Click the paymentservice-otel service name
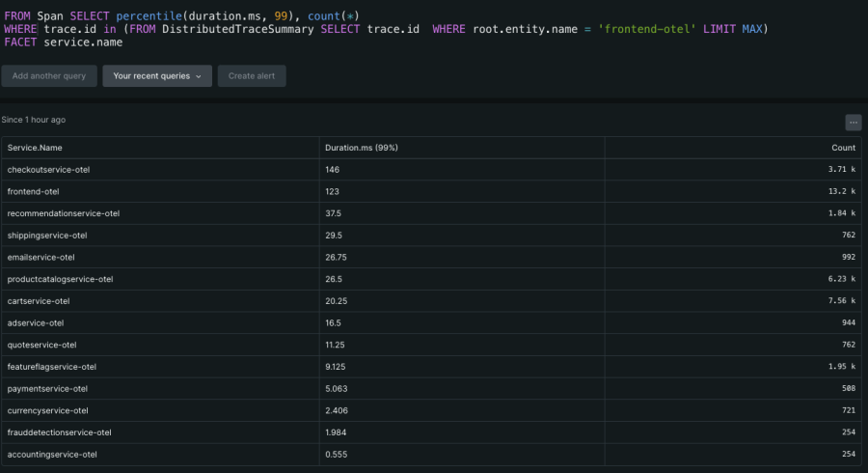Screen dimensions: 868x473 47,389
